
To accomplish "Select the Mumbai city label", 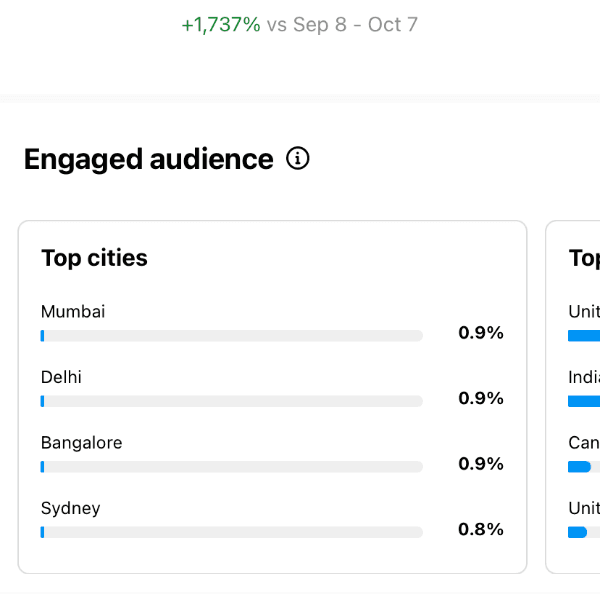I will pos(73,312).
